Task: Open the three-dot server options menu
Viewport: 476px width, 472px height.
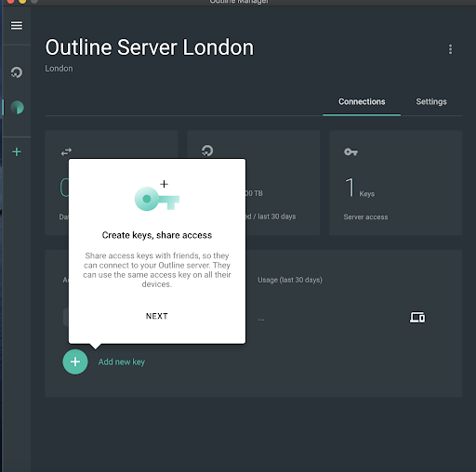Action: click(x=450, y=49)
